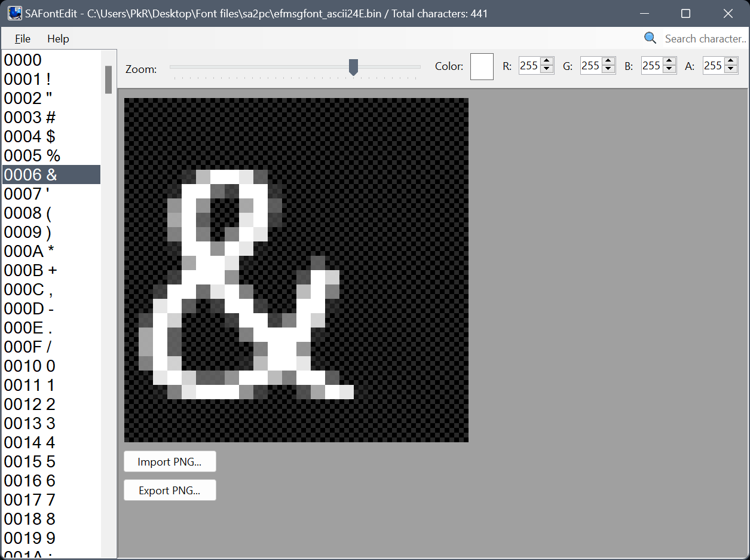Image resolution: width=750 pixels, height=560 pixels.
Task: Select character 000B + in the list
Action: (30, 271)
